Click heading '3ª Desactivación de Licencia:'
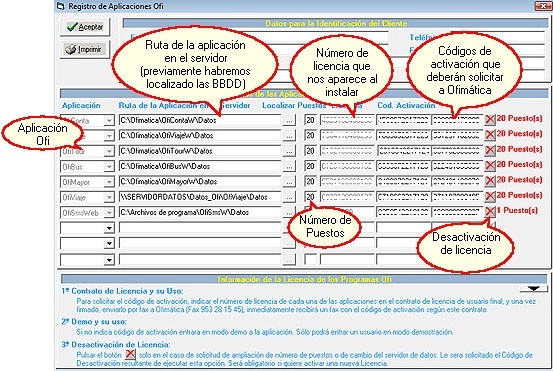 coord(116,345)
